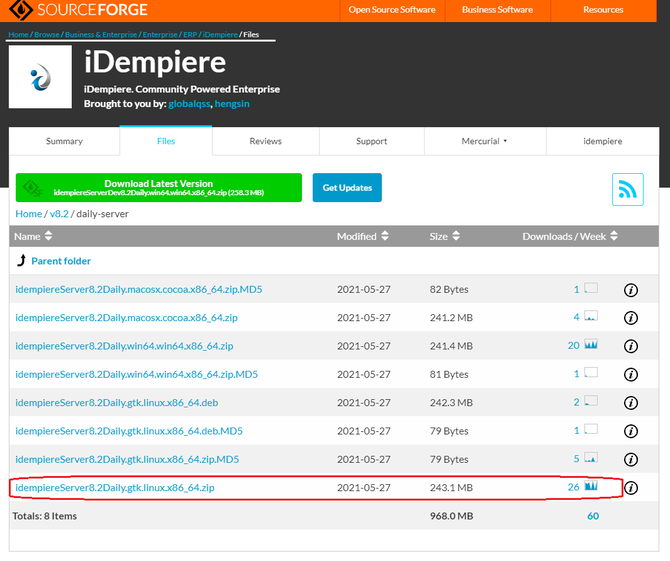Open the Open Source Software menu
Viewport: 670px width, 561px height.
pos(392,10)
